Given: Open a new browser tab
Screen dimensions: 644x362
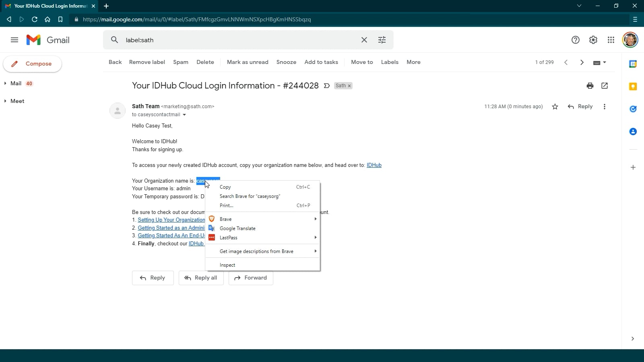Looking at the screenshot, I should 106,6.
